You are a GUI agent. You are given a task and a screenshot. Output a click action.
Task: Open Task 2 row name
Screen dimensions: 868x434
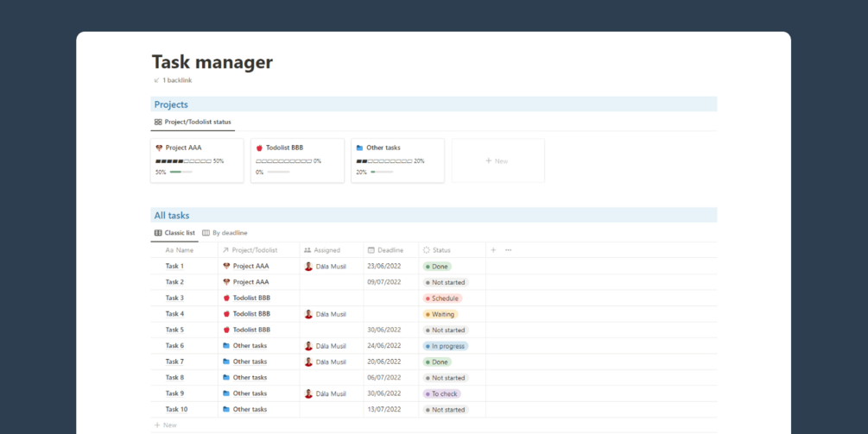click(x=175, y=282)
